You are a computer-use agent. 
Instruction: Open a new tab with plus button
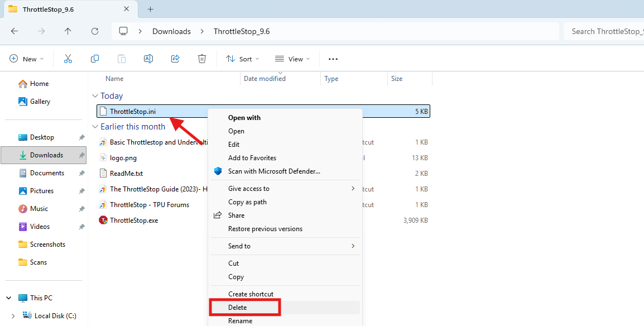click(150, 9)
